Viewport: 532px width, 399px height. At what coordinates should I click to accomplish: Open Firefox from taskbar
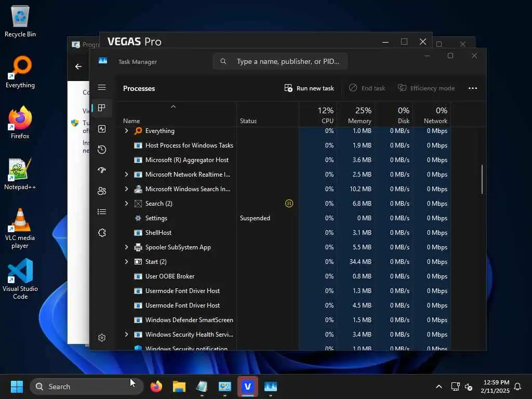pyautogui.click(x=156, y=387)
